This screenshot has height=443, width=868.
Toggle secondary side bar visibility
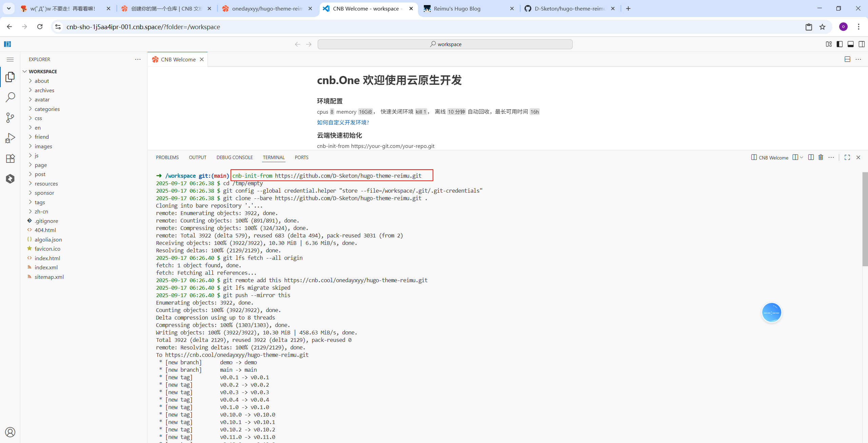click(861, 44)
